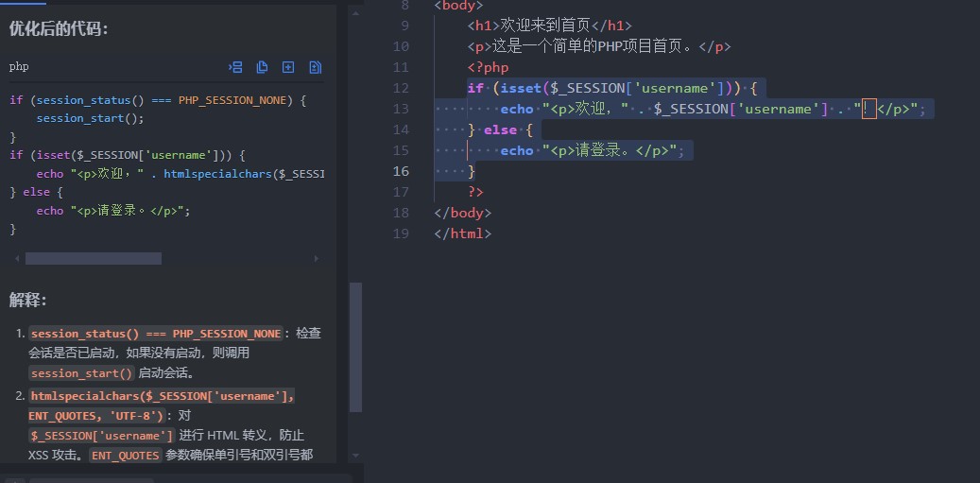Viewport: 980px width, 483px height.
Task: Click the '解释:' heading
Action: 28,301
